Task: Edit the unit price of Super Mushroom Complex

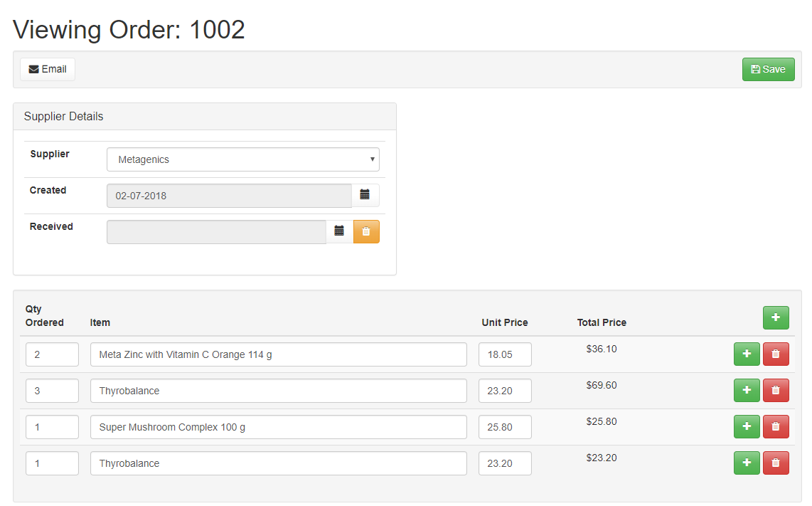Action: (x=505, y=426)
